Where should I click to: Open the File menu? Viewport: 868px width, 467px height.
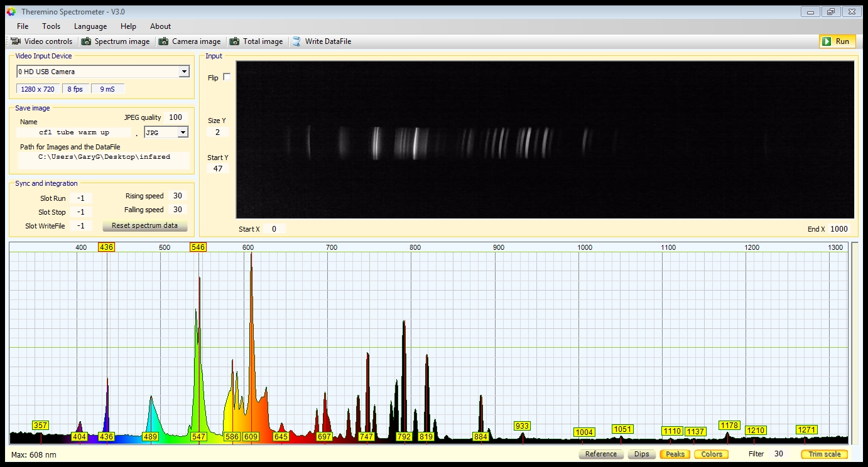pos(23,26)
